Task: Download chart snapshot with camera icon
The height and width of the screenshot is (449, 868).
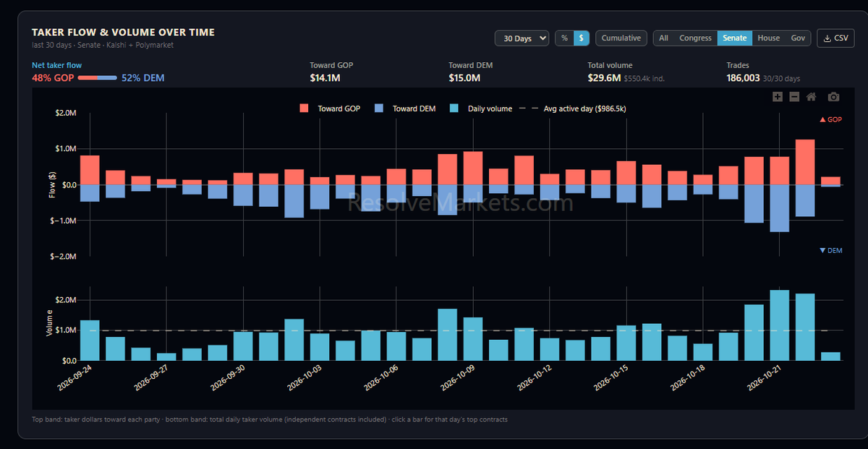Action: pyautogui.click(x=834, y=97)
